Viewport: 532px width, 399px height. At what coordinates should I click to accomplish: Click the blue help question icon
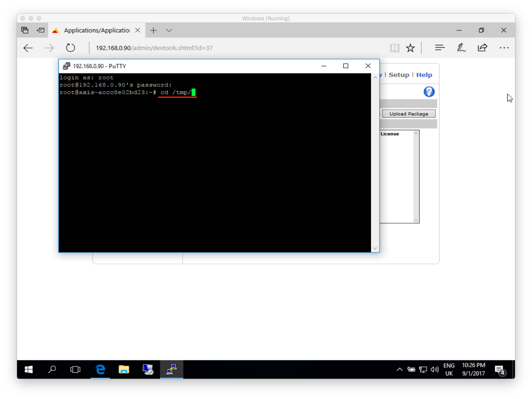429,92
